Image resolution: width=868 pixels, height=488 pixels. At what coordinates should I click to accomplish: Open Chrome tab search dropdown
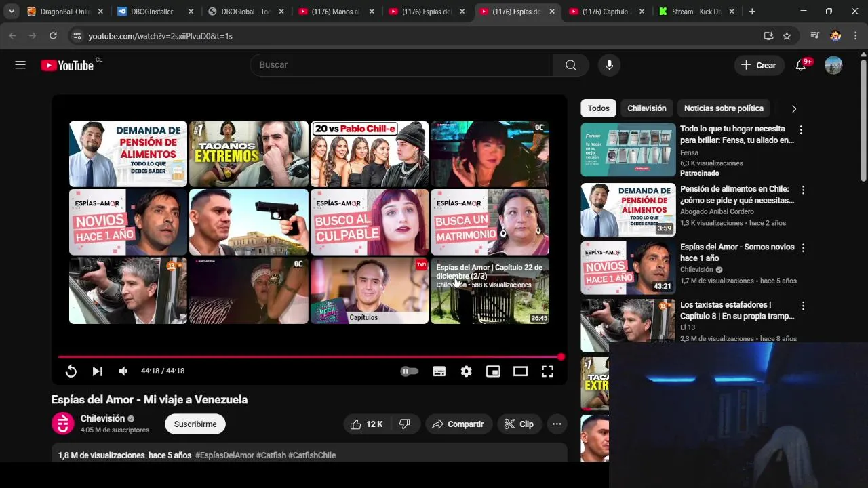pyautogui.click(x=12, y=12)
